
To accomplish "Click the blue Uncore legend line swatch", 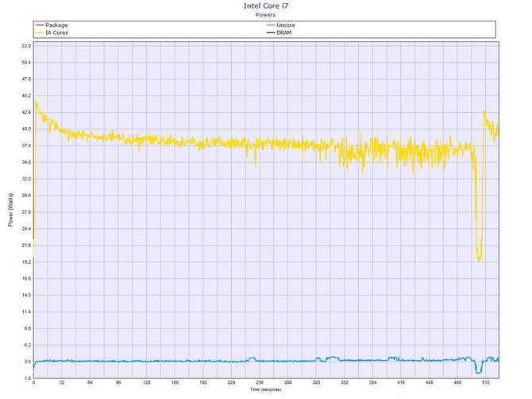I will point(271,25).
